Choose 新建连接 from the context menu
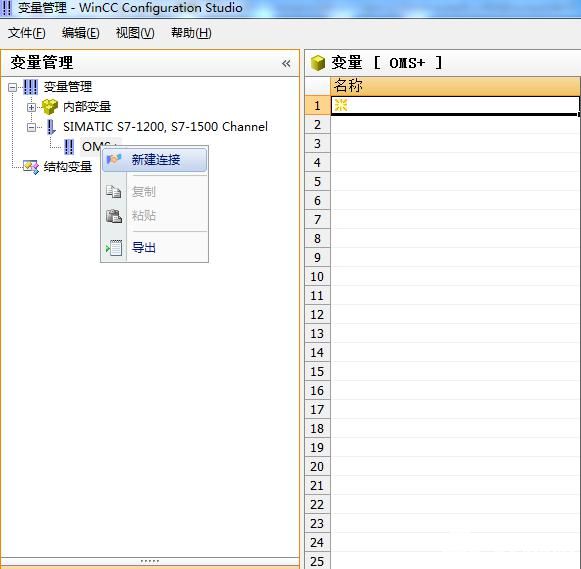 (155, 160)
